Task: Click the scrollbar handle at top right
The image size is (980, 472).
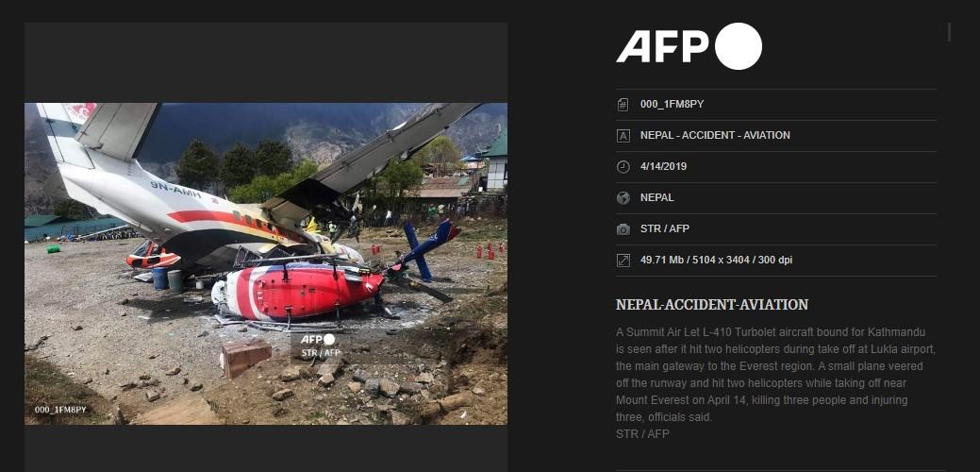Action: coord(949,32)
